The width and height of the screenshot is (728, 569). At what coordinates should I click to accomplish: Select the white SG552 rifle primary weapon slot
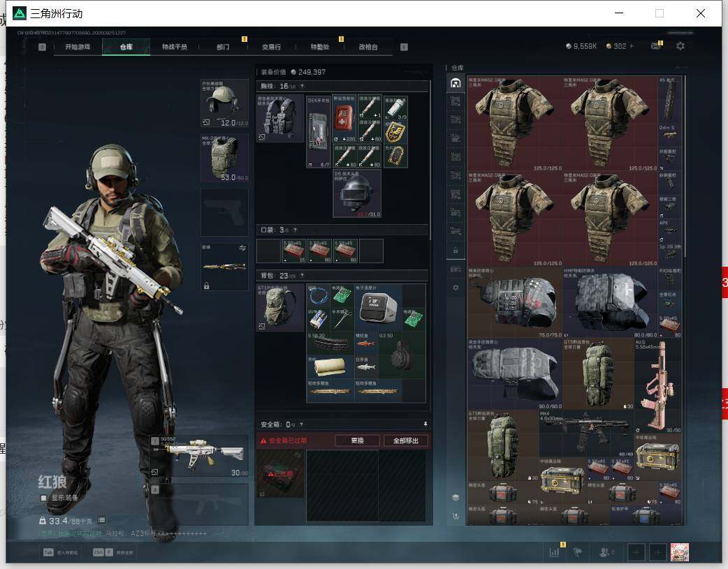199,457
